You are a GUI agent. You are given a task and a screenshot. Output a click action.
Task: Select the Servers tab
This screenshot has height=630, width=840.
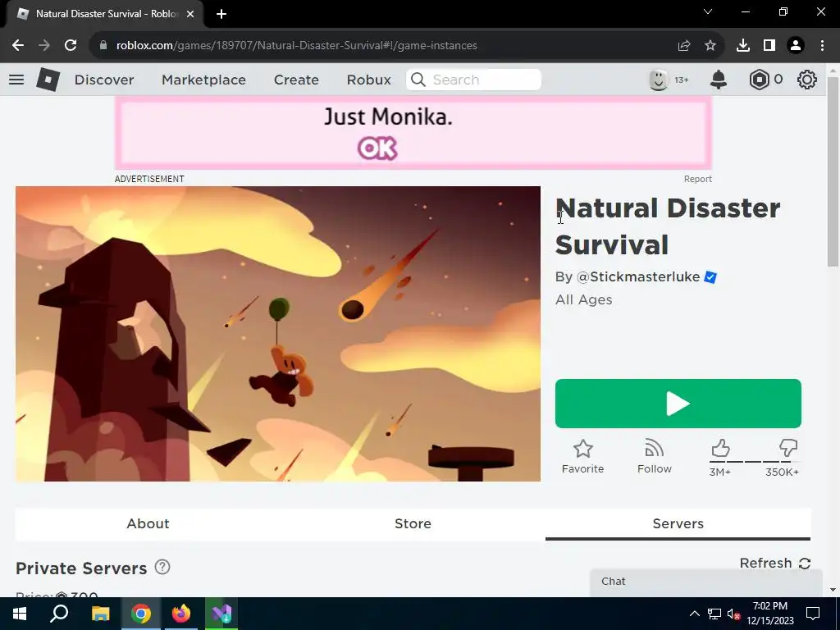[678, 523]
